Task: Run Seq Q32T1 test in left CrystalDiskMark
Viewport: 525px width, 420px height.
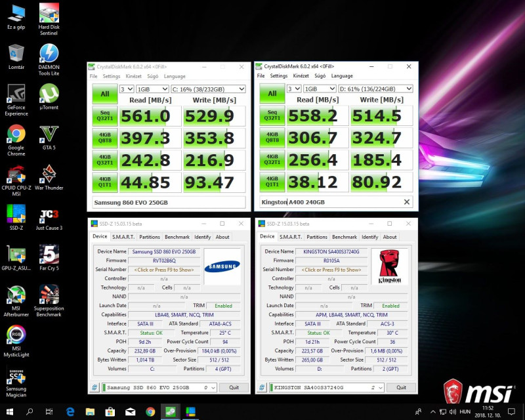Action: point(105,116)
